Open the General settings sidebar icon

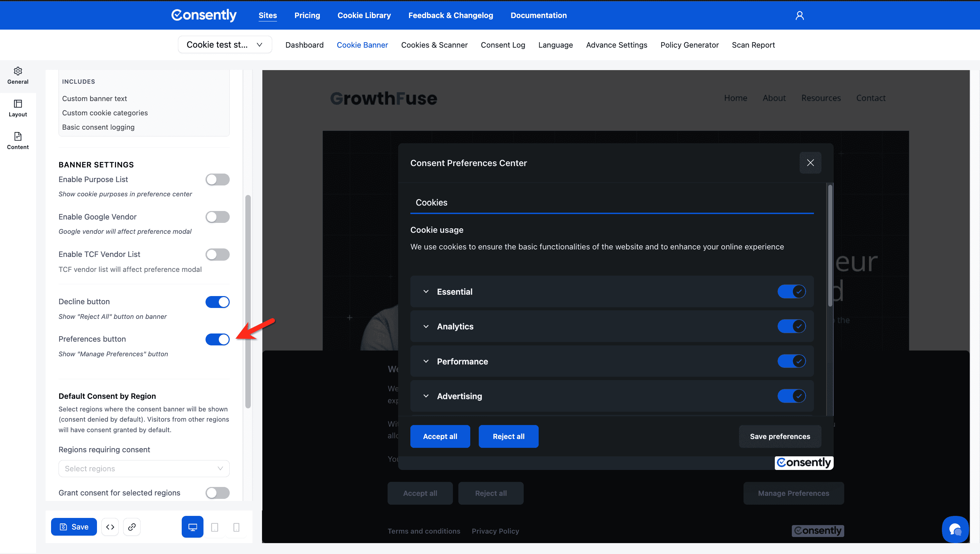(x=17, y=75)
